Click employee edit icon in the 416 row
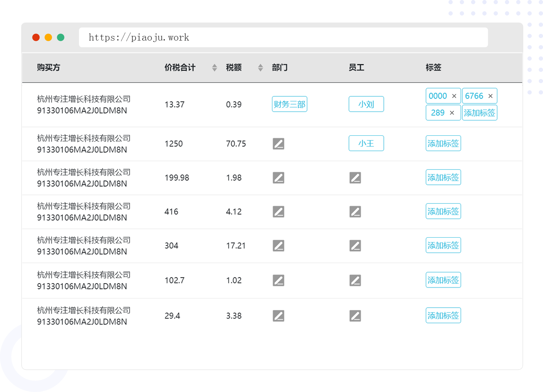This screenshot has height=392, width=543. click(x=355, y=212)
